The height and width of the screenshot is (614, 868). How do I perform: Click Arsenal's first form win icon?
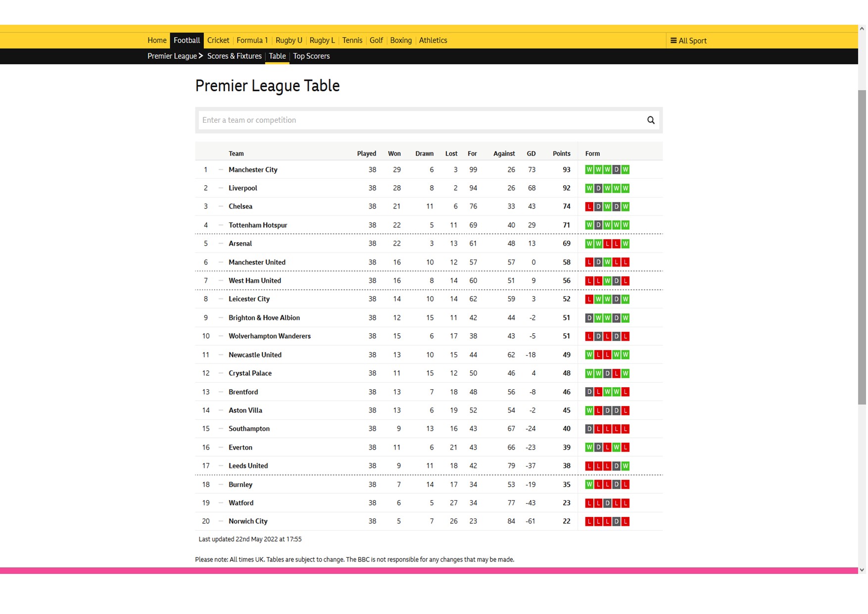(x=589, y=244)
